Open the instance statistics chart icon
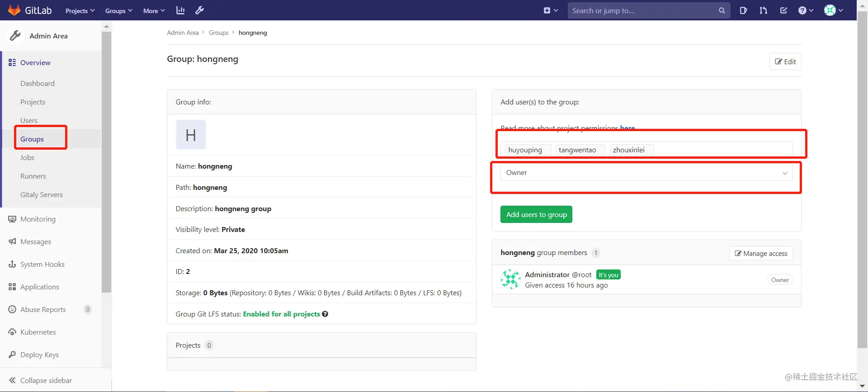 (180, 10)
